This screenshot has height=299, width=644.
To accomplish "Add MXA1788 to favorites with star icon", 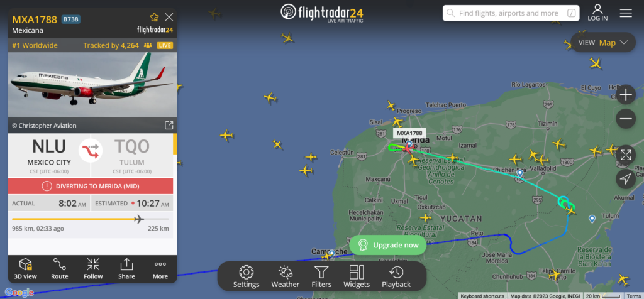I will (x=155, y=17).
